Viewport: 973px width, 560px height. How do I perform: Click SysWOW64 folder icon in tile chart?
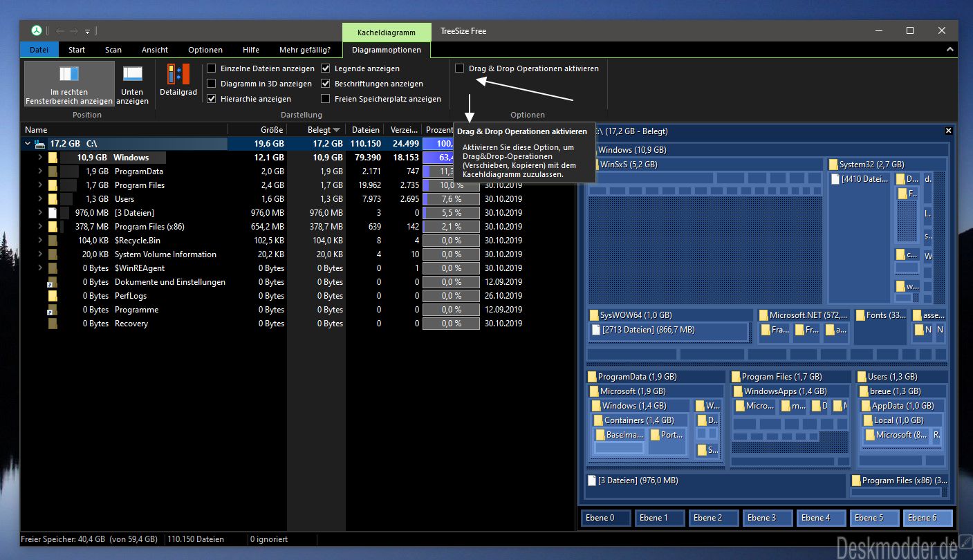594,315
